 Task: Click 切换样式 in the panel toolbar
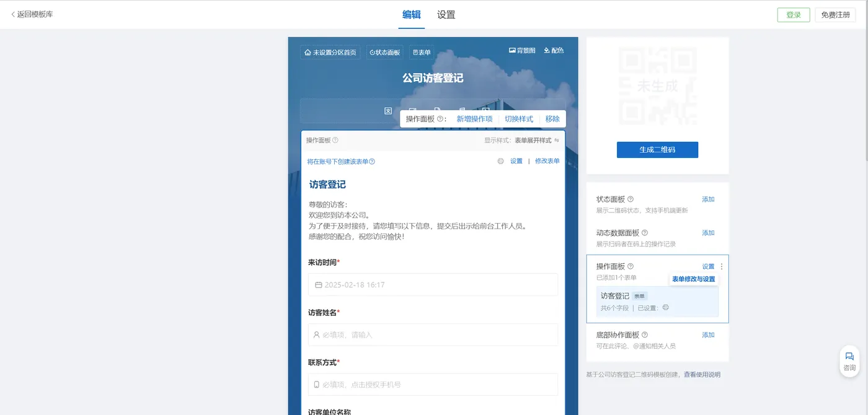click(518, 119)
